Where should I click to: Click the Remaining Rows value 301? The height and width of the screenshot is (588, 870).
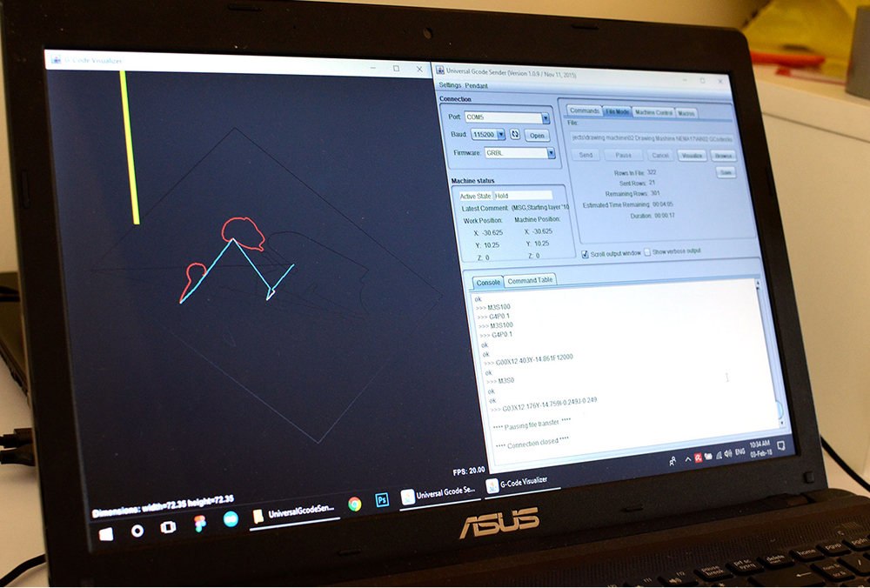coord(656,194)
